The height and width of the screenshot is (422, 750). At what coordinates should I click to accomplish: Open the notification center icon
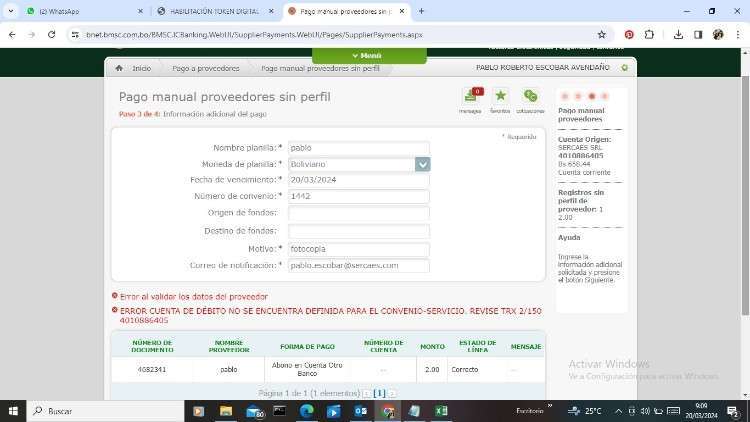733,411
